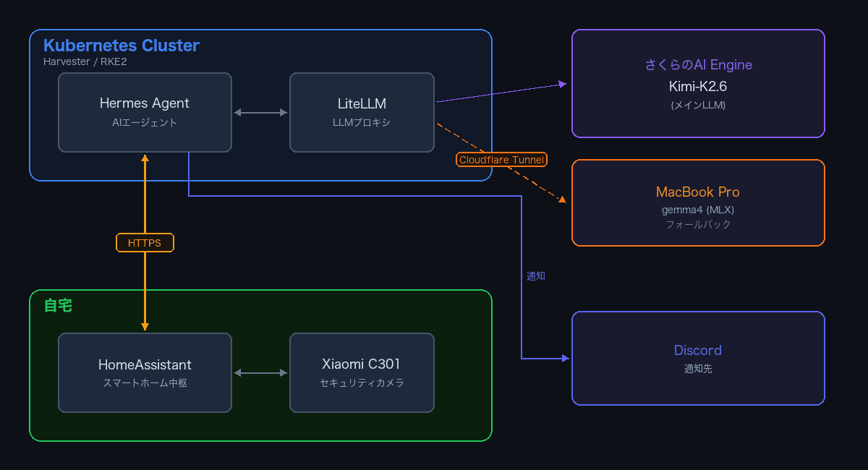This screenshot has width=868, height=470.
Task: Select the Hermes Agent box
Action: pos(145,112)
